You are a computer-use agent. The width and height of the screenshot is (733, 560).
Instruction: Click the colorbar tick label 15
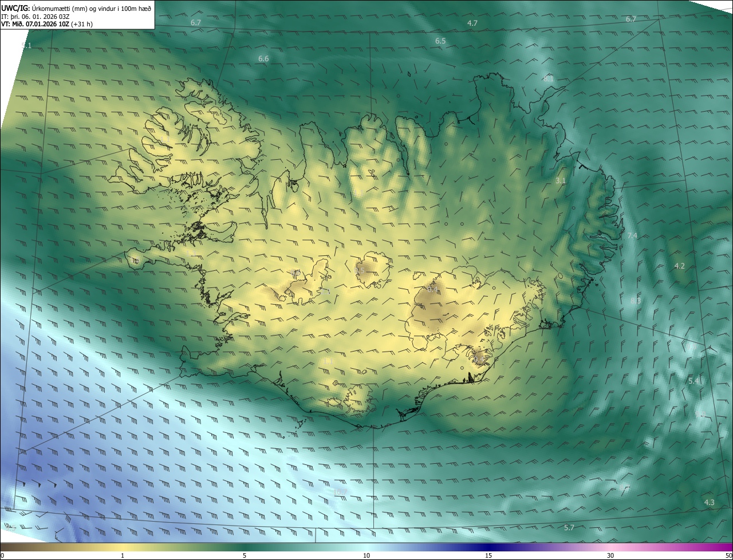coord(488,555)
